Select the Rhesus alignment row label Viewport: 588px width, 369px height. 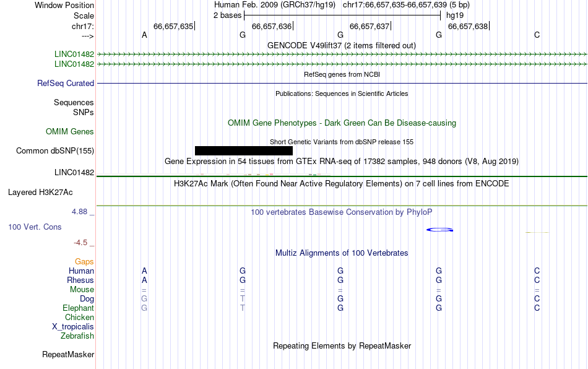80,280
